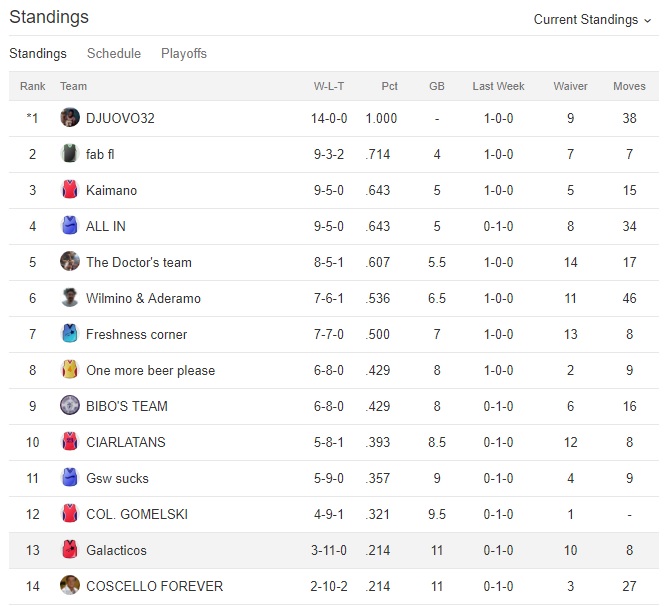Click Galacticos team name
Image resolution: width=665 pixels, height=606 pixels.
pyautogui.click(x=116, y=550)
